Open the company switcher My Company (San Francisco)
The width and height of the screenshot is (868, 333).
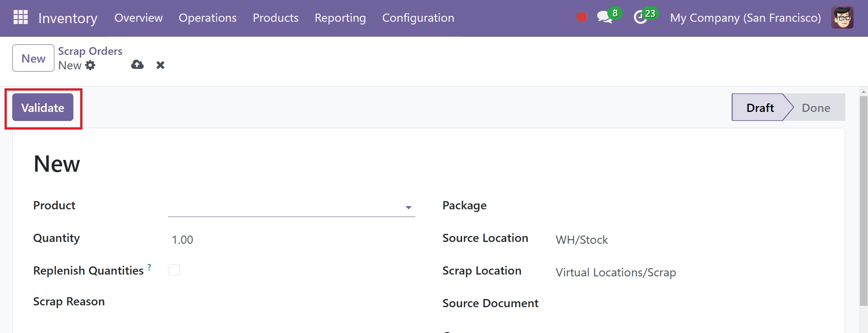745,18
